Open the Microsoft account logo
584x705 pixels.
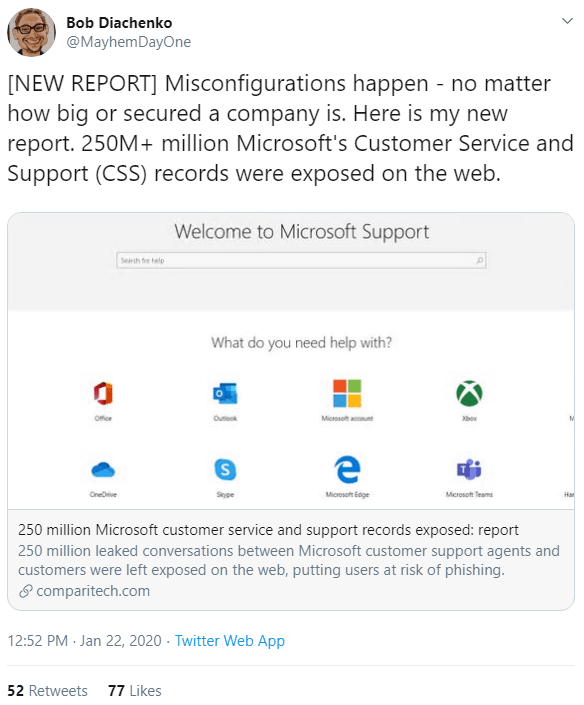pos(347,393)
